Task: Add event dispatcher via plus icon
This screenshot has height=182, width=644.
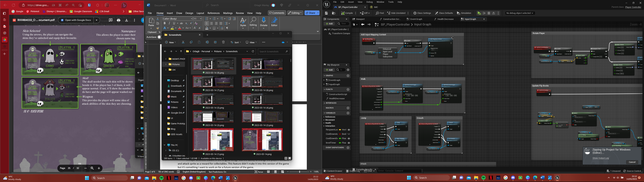Action: pyautogui.click(x=348, y=148)
